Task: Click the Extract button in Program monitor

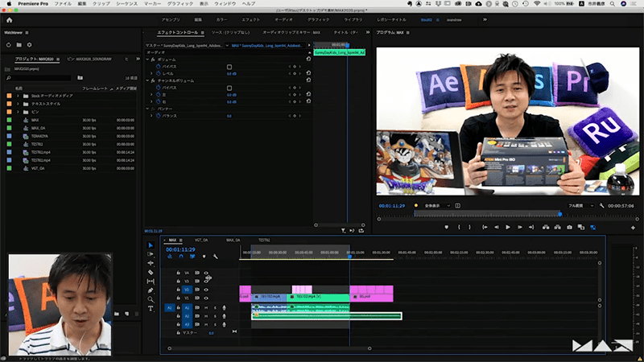Action: 557,227
